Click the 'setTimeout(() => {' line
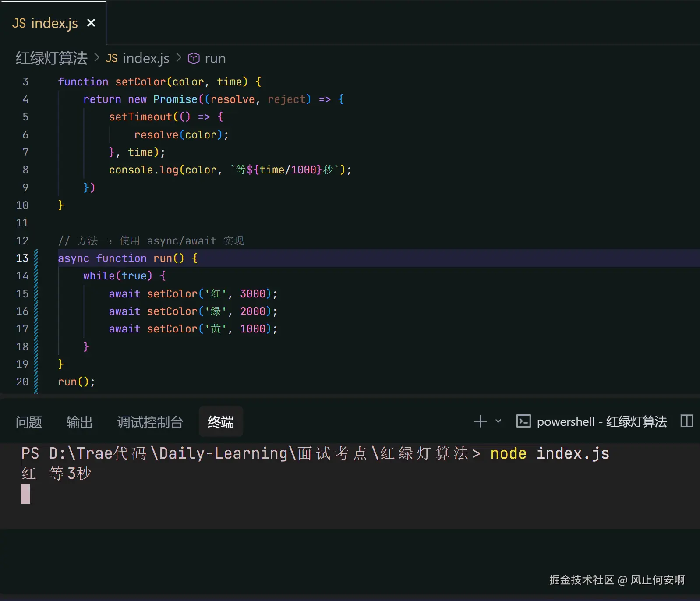This screenshot has height=601, width=700. tap(166, 117)
